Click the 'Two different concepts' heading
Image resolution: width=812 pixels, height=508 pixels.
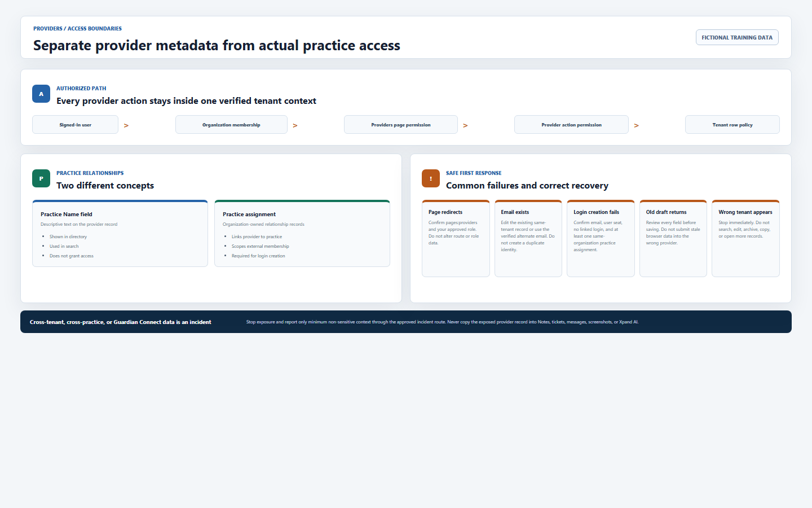(105, 186)
